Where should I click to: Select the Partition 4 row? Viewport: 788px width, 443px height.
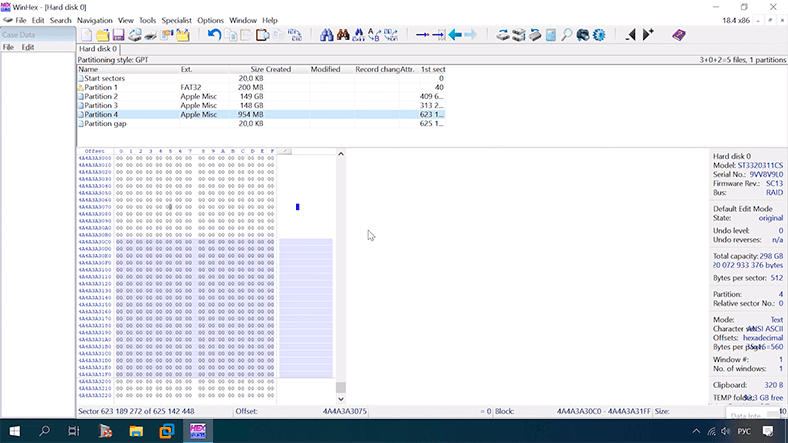[261, 115]
